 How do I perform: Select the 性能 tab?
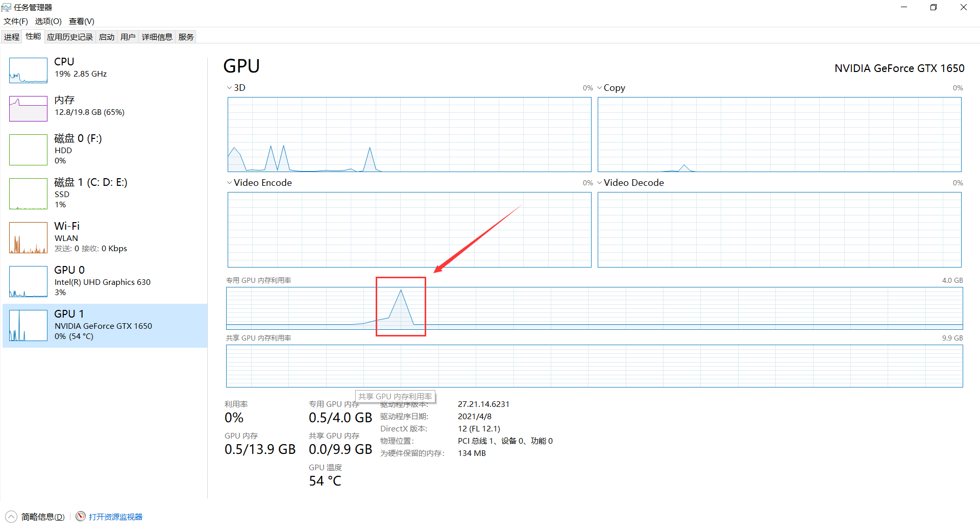(33, 36)
